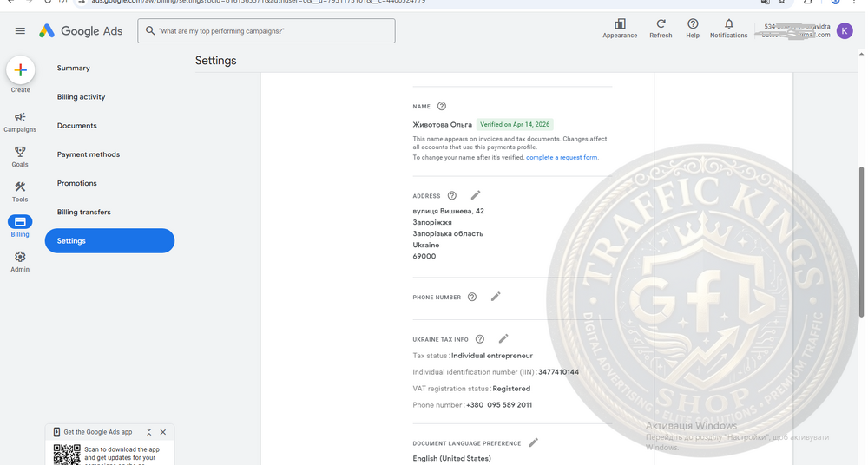This screenshot has width=868, height=465.
Task: Select Settings in billing menu
Action: click(x=109, y=241)
